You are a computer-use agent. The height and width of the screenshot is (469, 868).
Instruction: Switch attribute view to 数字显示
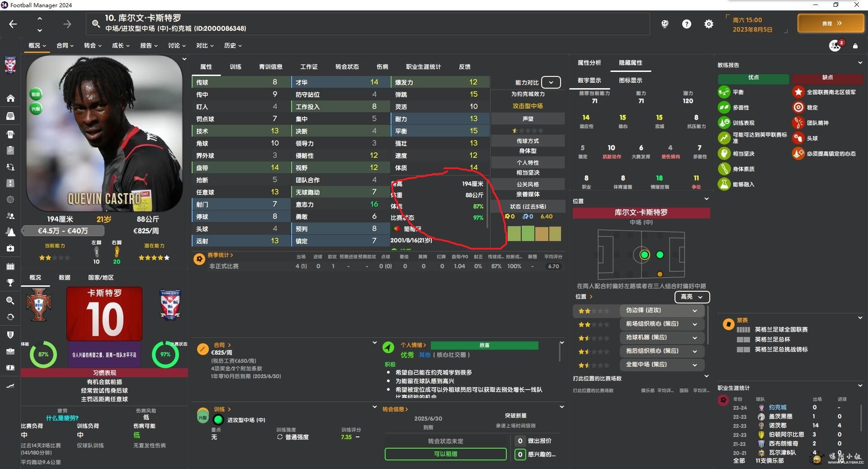click(589, 81)
